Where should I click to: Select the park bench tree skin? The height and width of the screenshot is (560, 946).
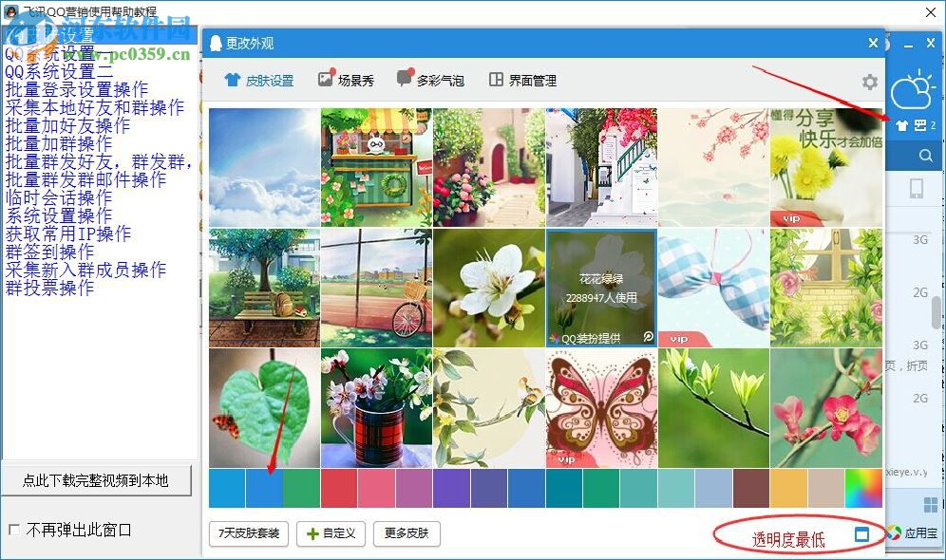coord(264,288)
